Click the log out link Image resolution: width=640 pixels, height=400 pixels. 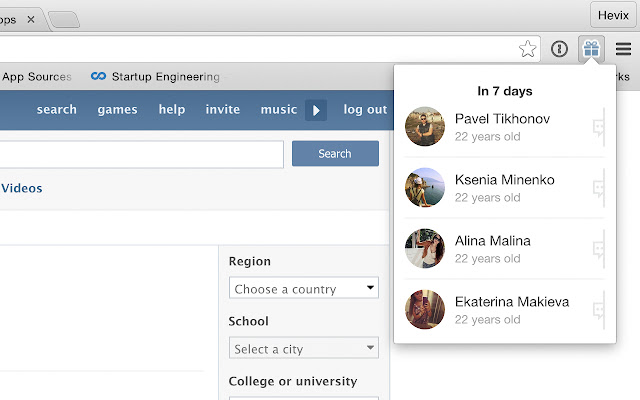click(x=365, y=109)
